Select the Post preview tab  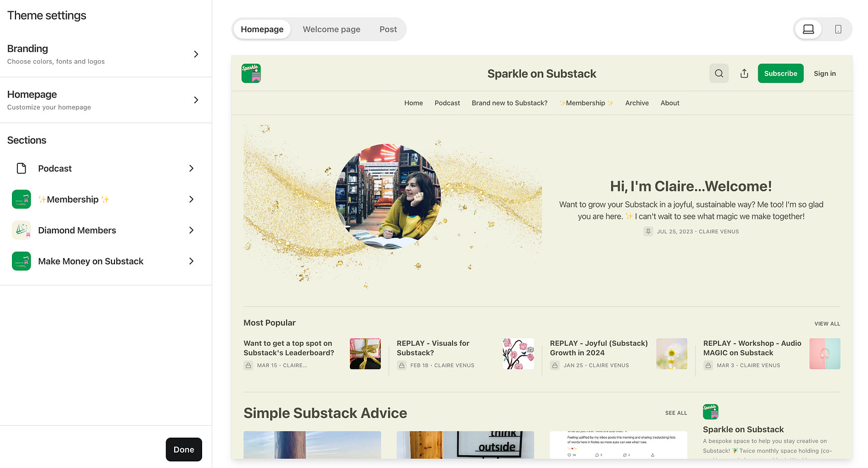[x=388, y=29]
